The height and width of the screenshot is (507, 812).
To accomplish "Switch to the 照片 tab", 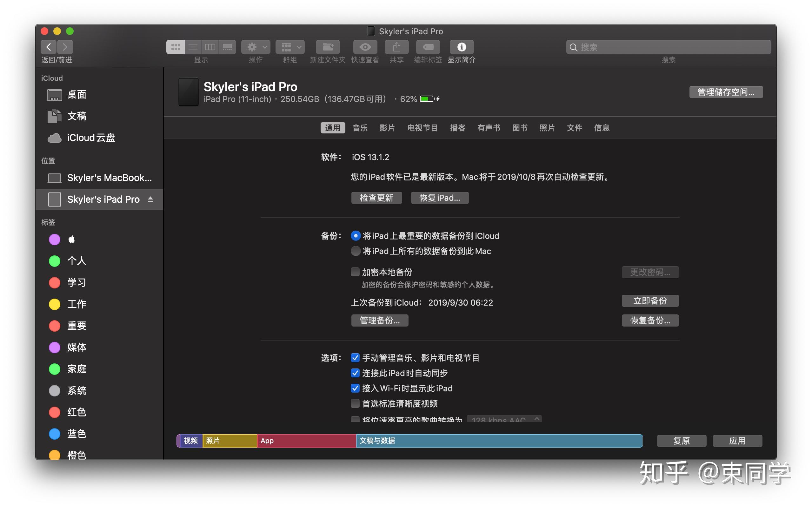I will [547, 128].
